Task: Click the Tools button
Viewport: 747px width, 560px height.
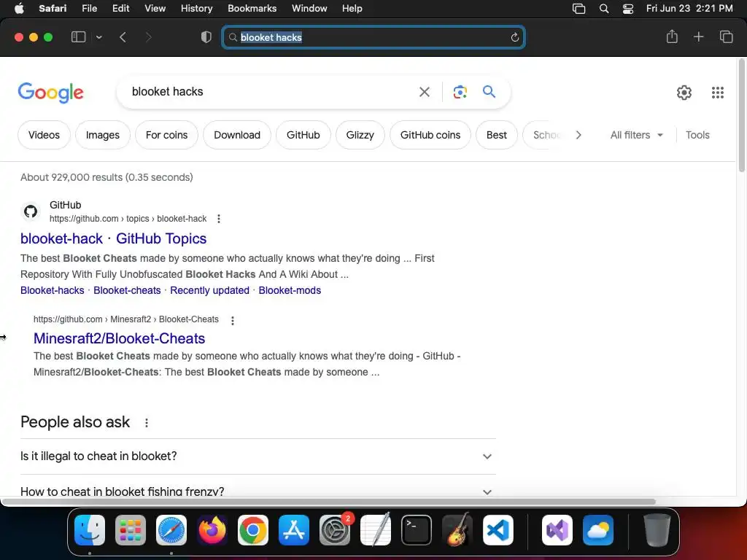Action: (x=697, y=135)
